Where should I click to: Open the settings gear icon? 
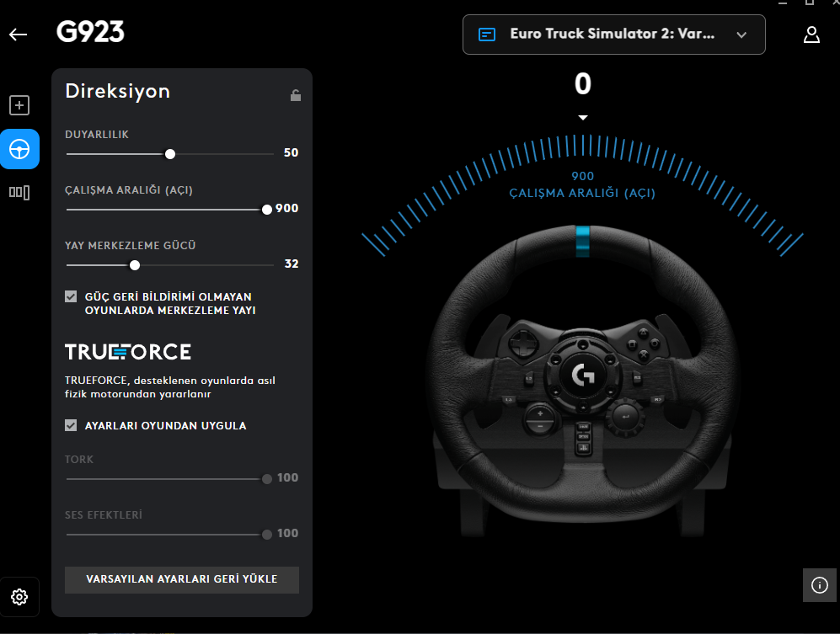(x=19, y=596)
